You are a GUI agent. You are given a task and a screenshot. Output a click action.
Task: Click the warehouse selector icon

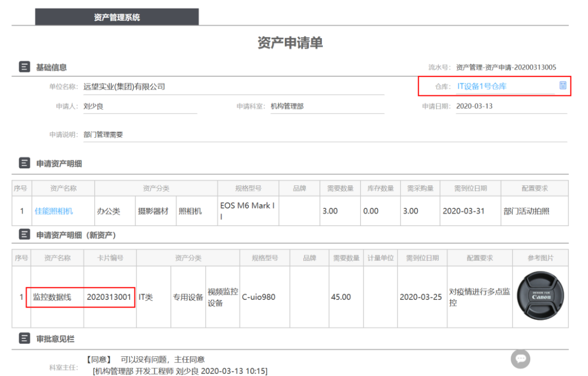pyautogui.click(x=562, y=86)
